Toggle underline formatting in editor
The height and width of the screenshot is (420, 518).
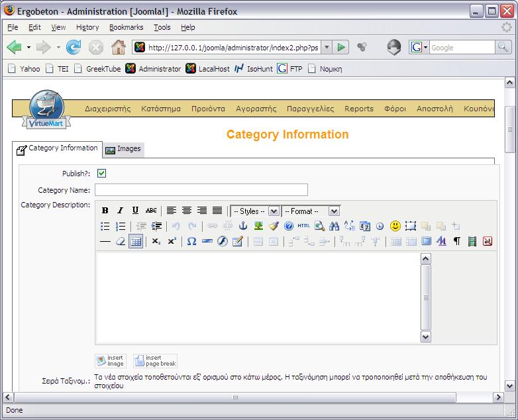pyautogui.click(x=135, y=211)
